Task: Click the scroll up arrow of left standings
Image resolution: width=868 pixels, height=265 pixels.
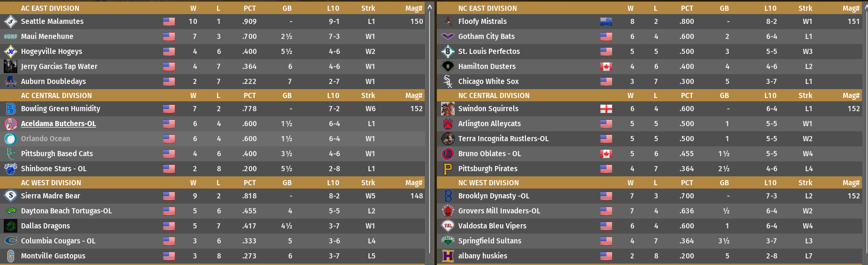Action: pos(429,7)
